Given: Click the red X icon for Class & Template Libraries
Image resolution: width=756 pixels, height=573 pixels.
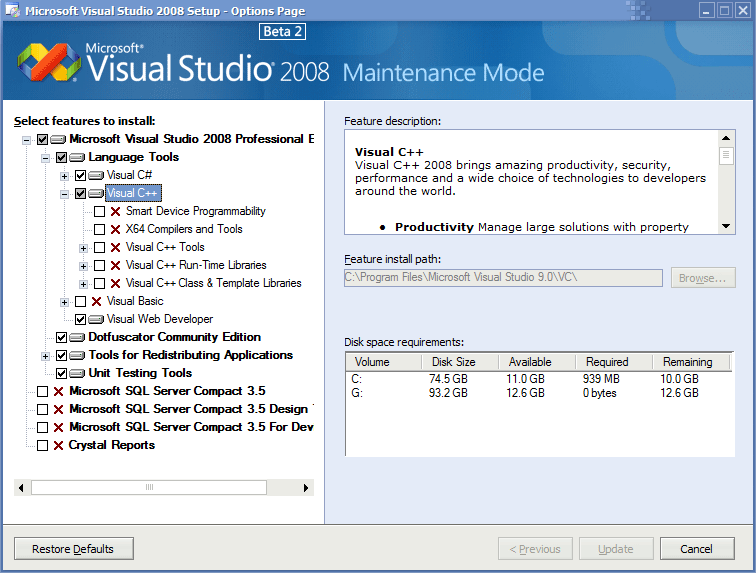Looking at the screenshot, I should 115,283.
